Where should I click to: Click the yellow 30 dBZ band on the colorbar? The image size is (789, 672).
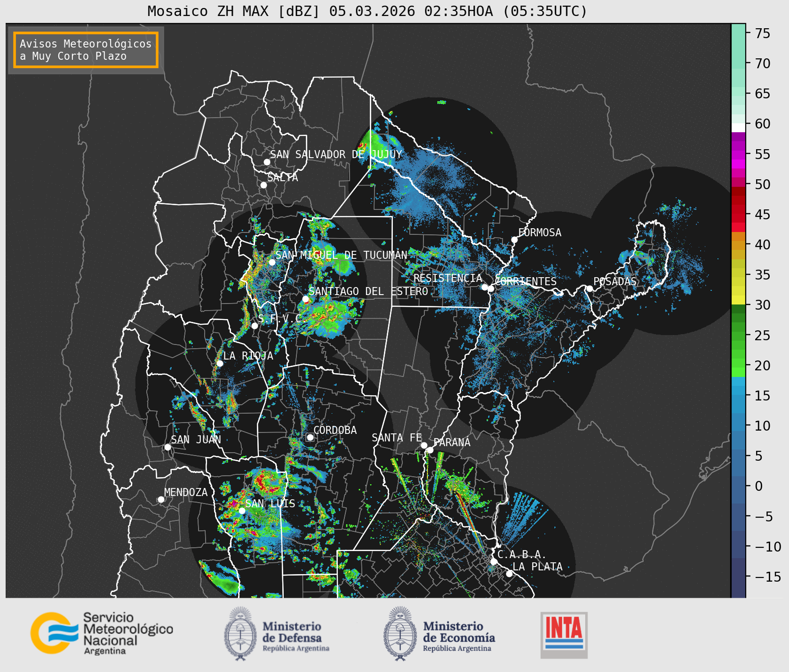click(x=738, y=300)
